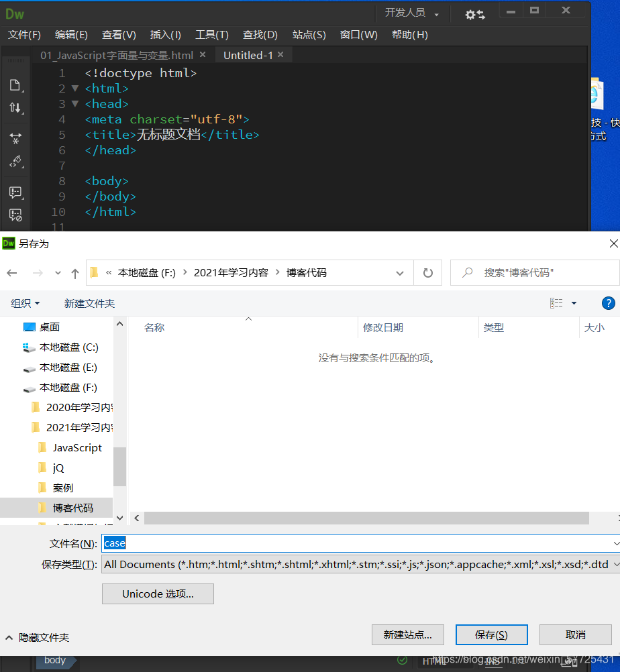Click the collapse/expand code icon in sidebar
Screen dimensions: 620x672
pyautogui.click(x=15, y=138)
